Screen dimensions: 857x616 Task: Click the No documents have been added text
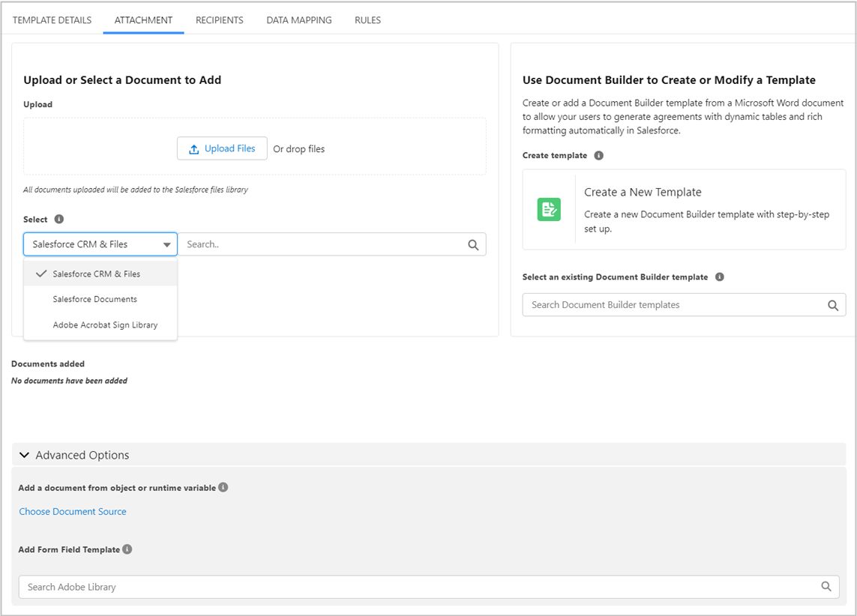coord(70,381)
